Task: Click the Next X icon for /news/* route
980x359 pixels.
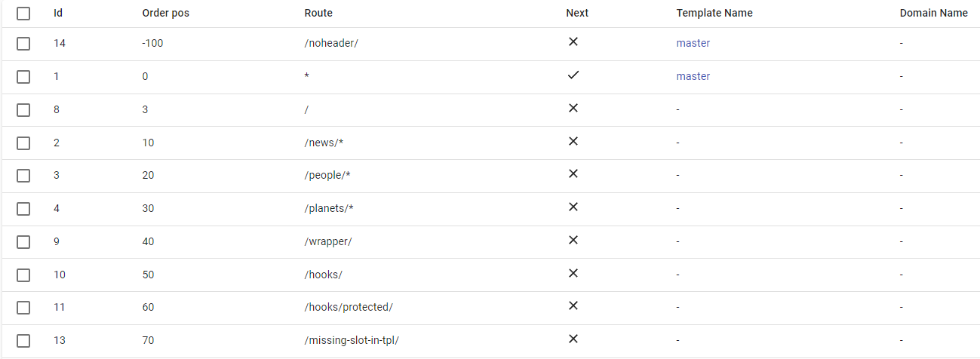Action: tap(573, 142)
